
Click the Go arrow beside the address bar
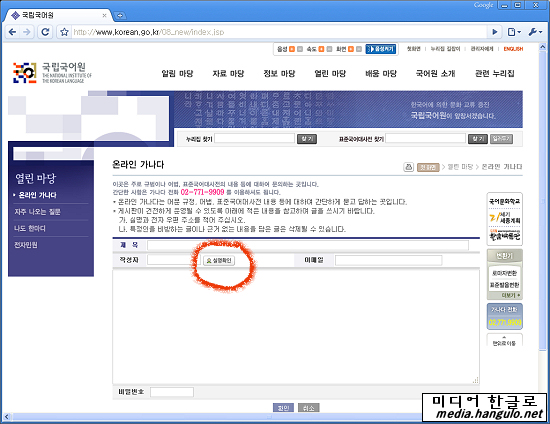[x=495, y=32]
